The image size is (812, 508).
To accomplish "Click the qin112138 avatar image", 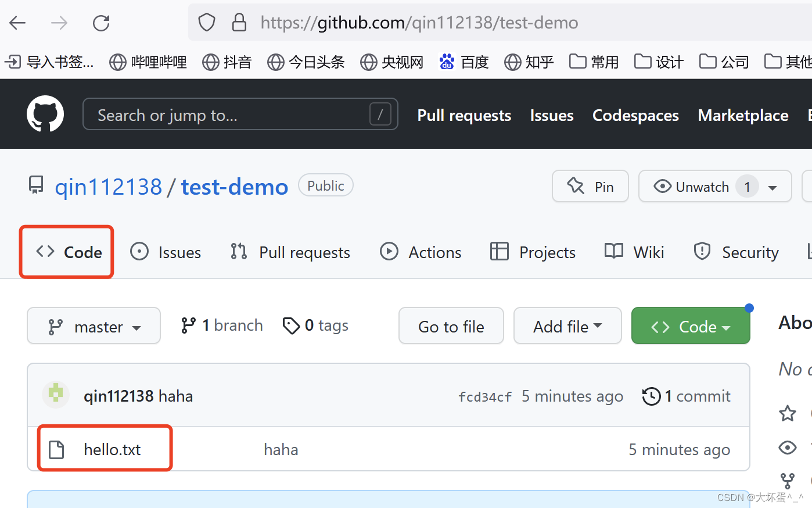I will pyautogui.click(x=56, y=395).
